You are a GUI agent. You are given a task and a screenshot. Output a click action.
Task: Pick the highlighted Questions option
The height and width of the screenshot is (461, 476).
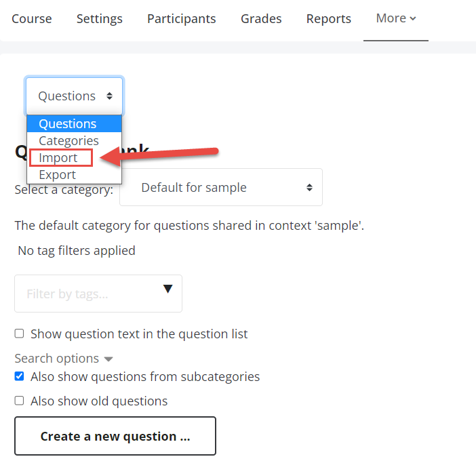pos(75,124)
